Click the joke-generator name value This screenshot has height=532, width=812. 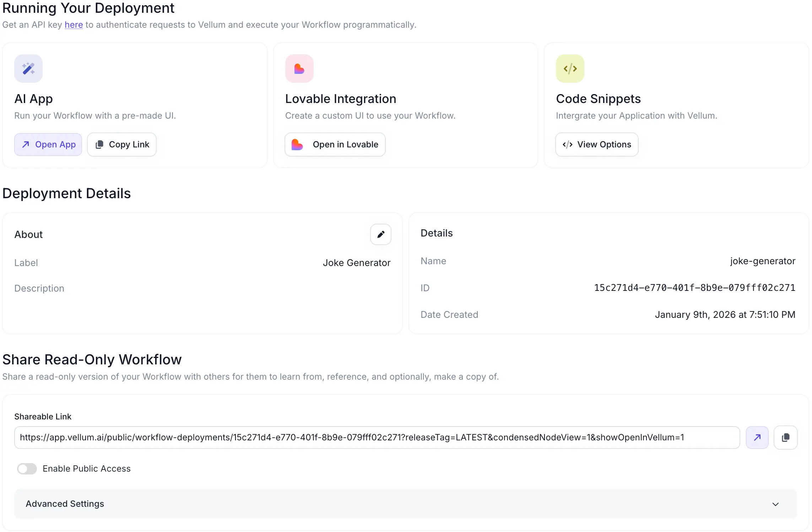[x=762, y=261]
